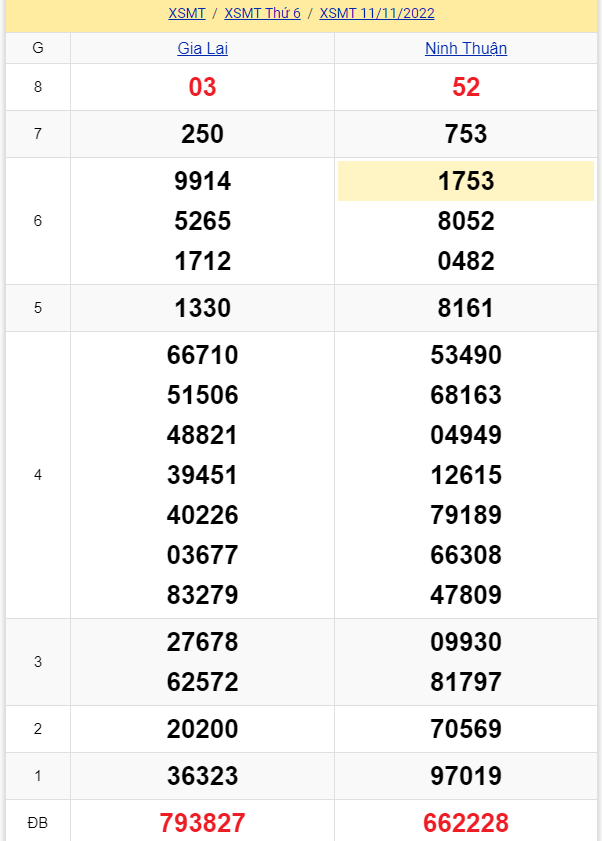Screen dimensions: 602x841
Task: Click the G column header cell
Action: pos(38,48)
